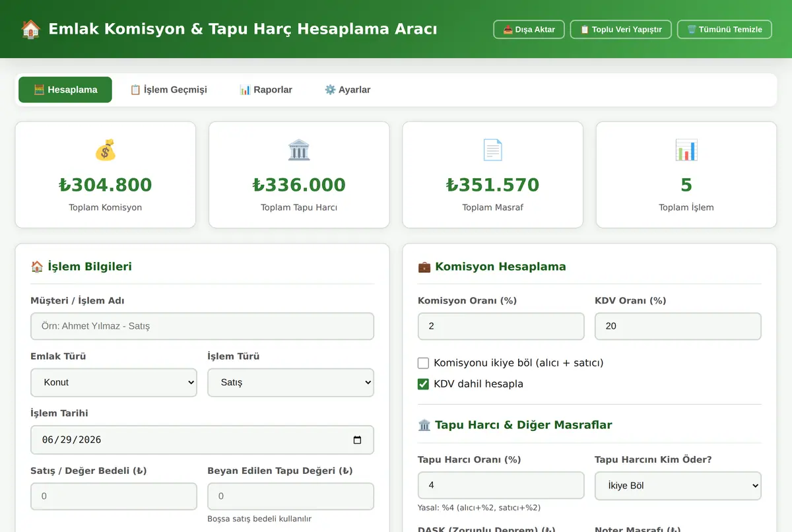Open the Ayarlar tab

(x=347, y=90)
